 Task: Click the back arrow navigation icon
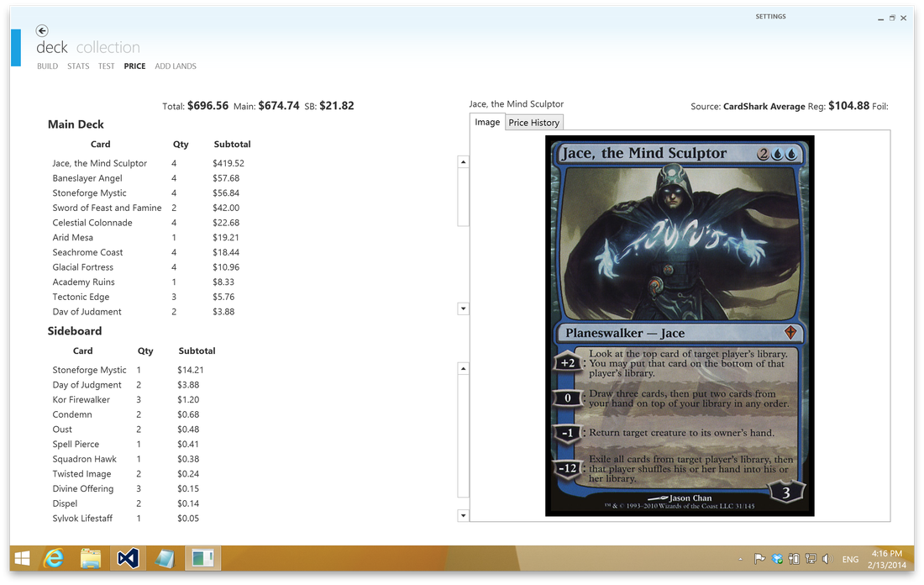pyautogui.click(x=40, y=29)
